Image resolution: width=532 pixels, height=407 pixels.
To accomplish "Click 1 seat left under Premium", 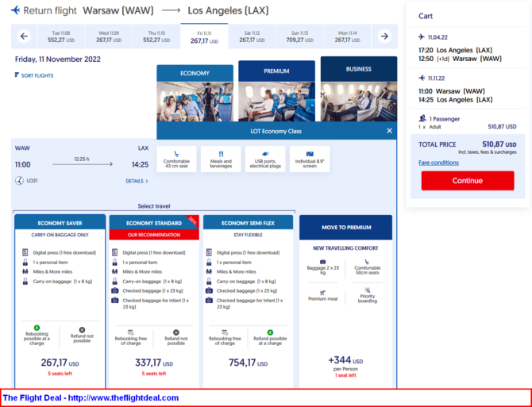I will tap(345, 375).
